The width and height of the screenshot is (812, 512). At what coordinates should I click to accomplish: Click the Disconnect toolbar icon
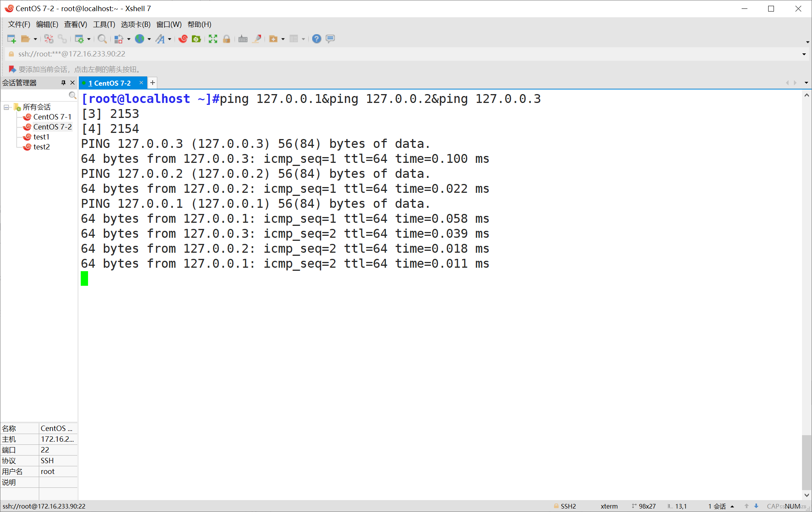[49, 39]
